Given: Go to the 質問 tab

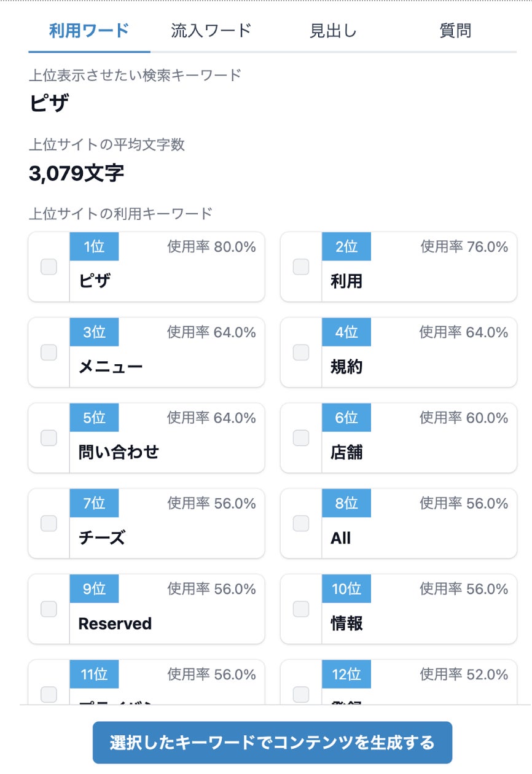Looking at the screenshot, I should pyautogui.click(x=455, y=31).
